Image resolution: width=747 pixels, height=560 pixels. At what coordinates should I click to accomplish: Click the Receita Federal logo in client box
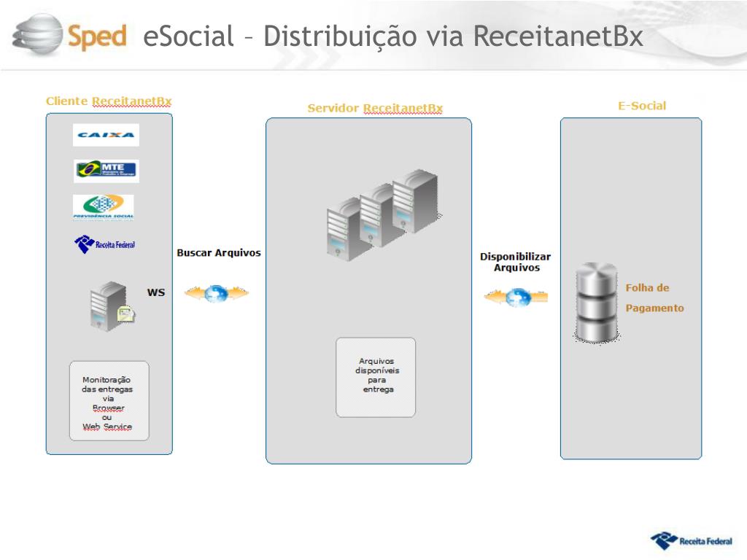(105, 244)
